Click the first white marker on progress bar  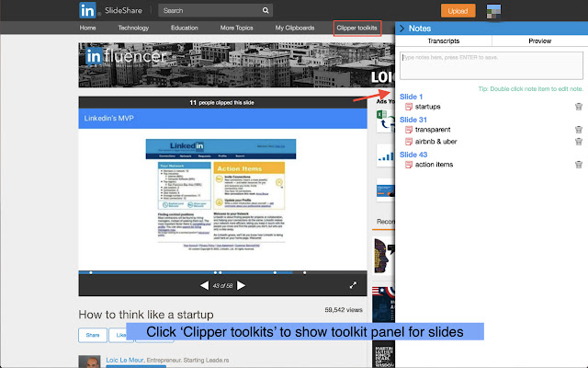click(x=91, y=272)
